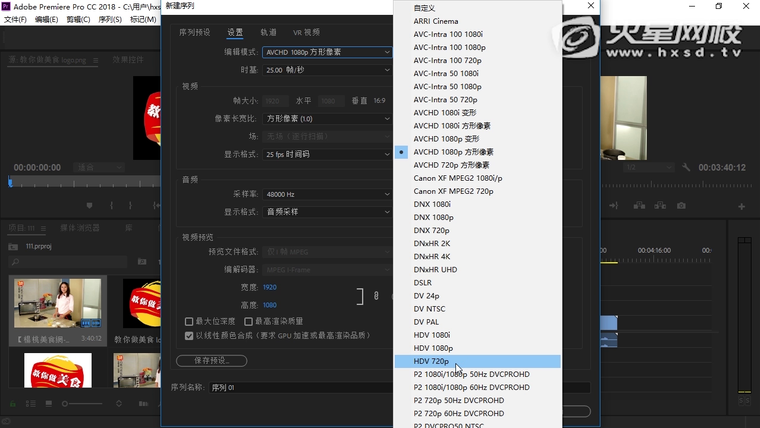Open the VR 视频 tab
Screen dimensions: 760x428
coord(306,33)
